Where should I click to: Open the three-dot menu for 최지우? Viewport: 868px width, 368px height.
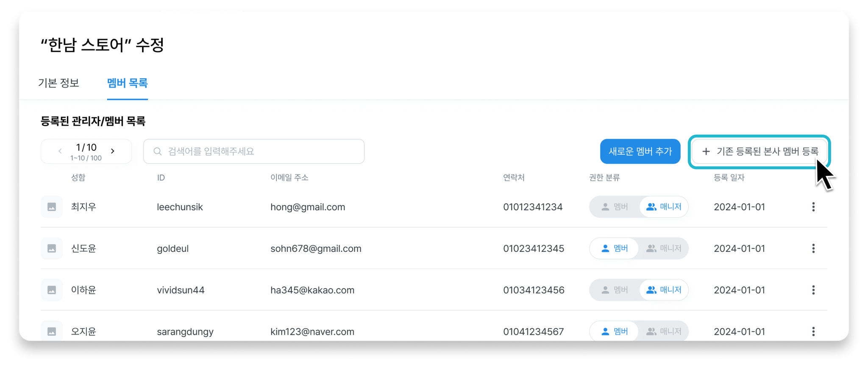pos(813,207)
